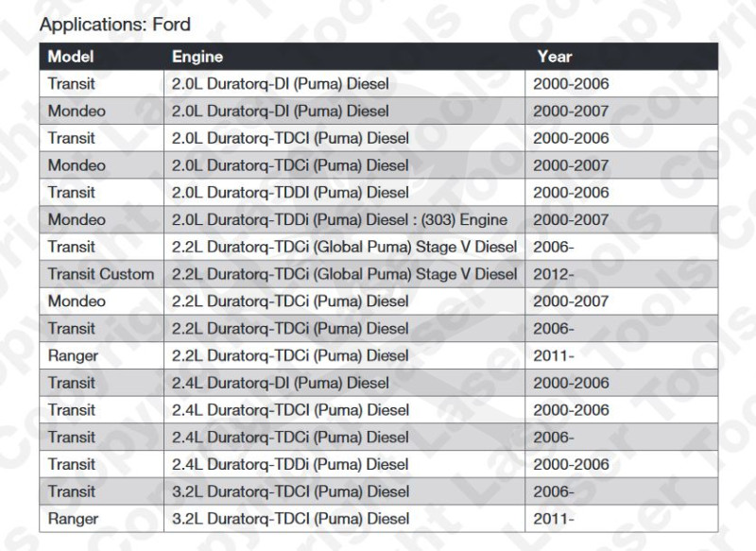
Task: Select the Transit 3.2L Duratorq-TDCI engine cell
Action: click(x=344, y=491)
